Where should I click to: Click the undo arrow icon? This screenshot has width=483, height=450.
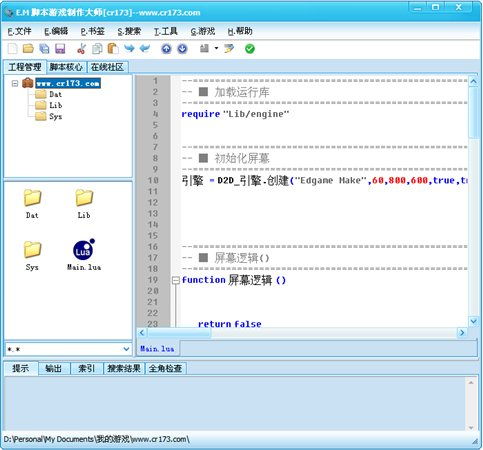click(145, 49)
